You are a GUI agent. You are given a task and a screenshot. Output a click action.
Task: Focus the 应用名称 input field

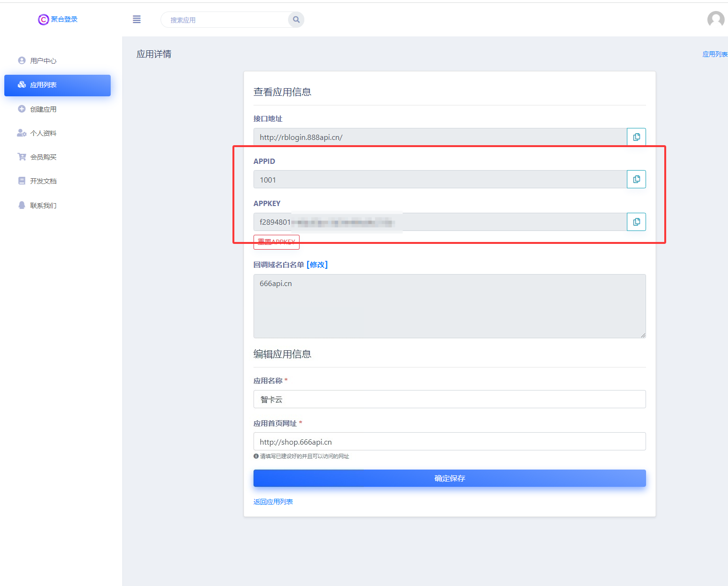pos(449,399)
